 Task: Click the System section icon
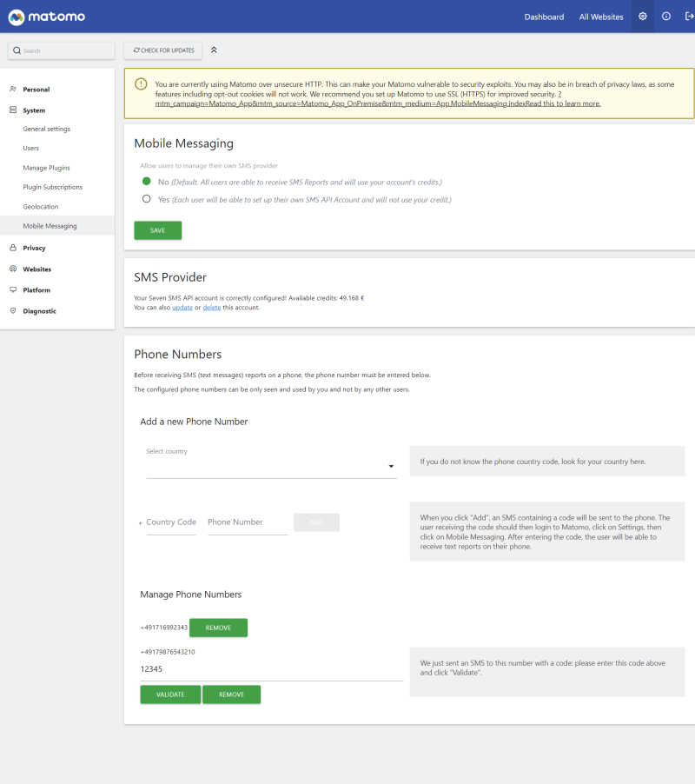[x=11, y=110]
